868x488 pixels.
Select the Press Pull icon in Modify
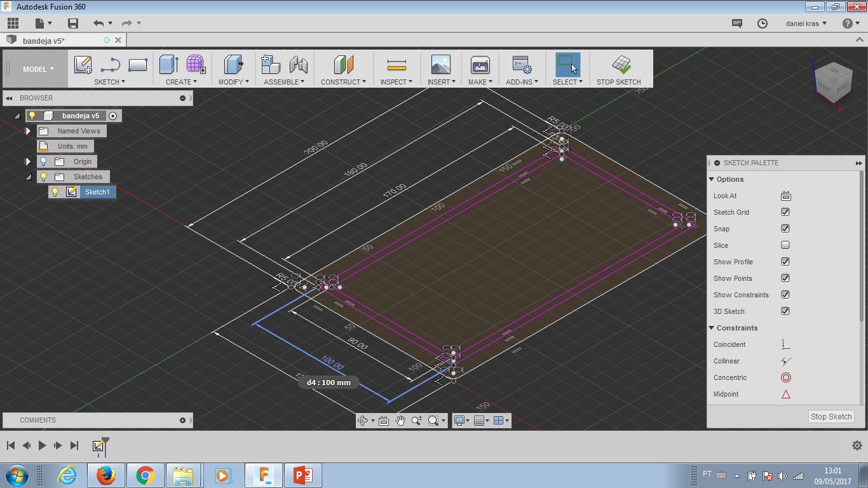point(233,65)
